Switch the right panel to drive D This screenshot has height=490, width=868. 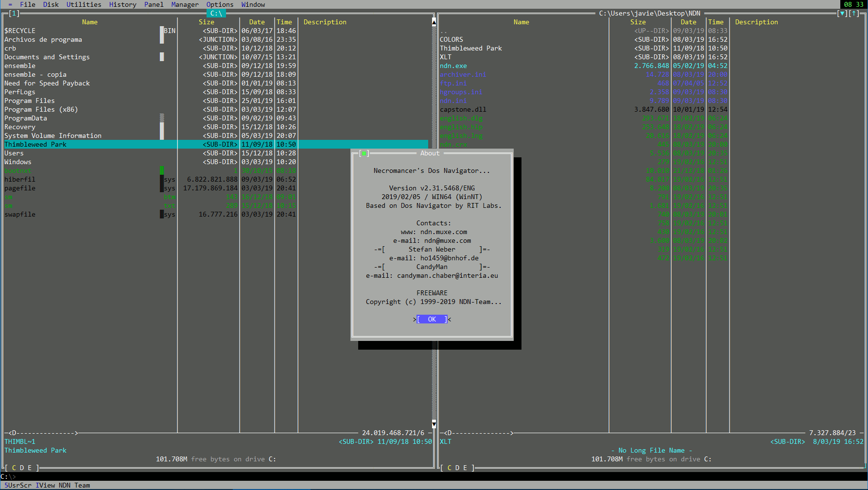457,468
